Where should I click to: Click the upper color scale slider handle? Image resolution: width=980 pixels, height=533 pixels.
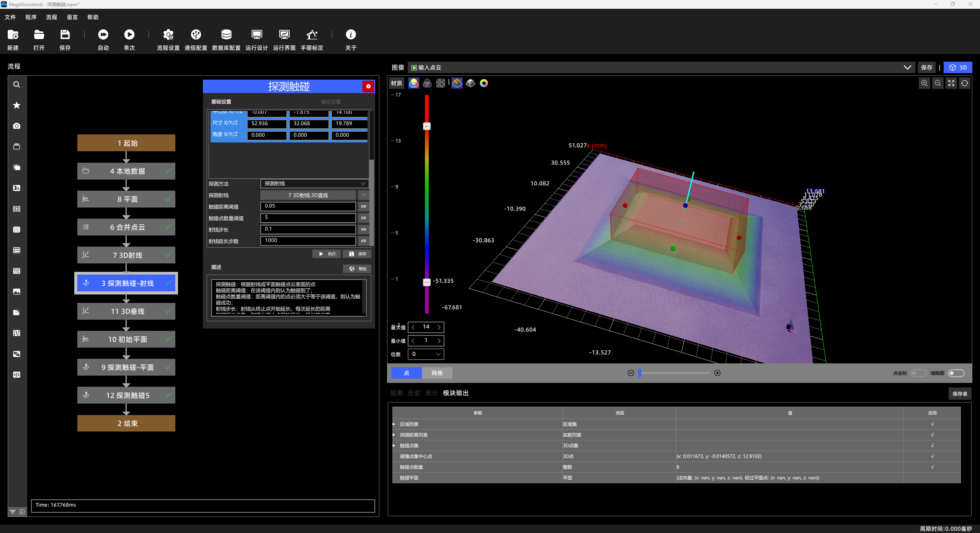pos(427,126)
